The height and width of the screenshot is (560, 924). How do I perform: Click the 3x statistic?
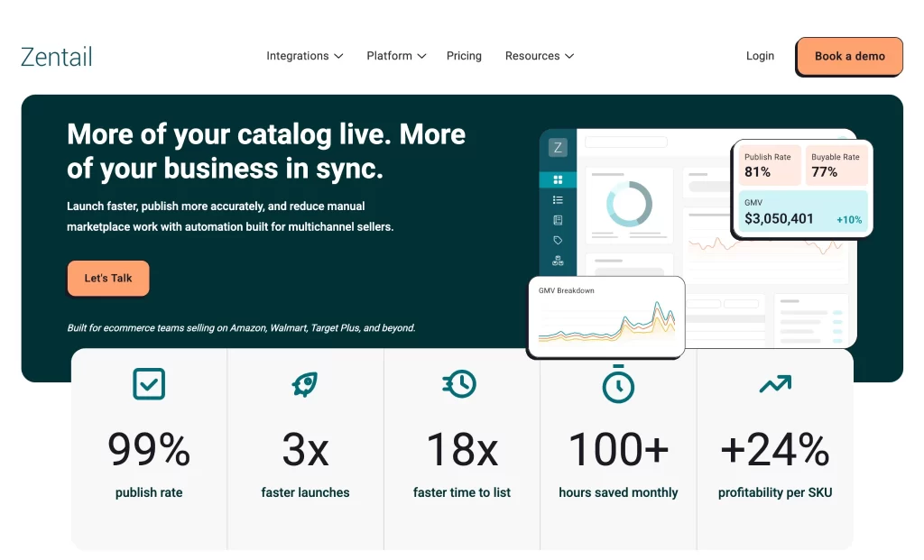click(x=305, y=449)
